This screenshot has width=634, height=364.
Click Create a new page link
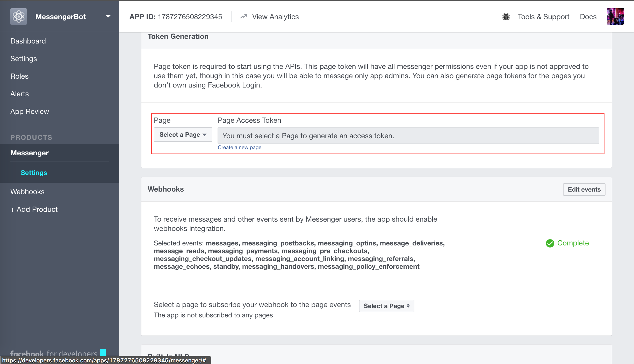tap(239, 147)
